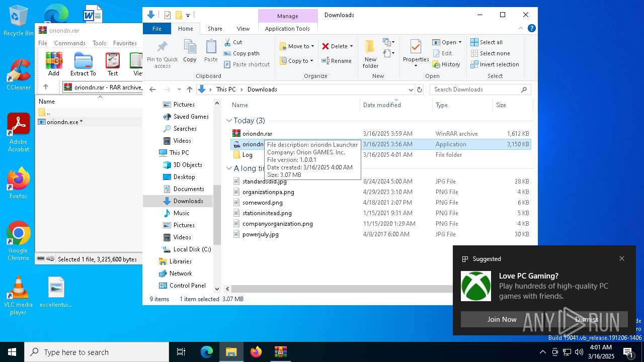Open the WinRAR Favorites menu
The height and width of the screenshot is (362, 644).
(125, 43)
